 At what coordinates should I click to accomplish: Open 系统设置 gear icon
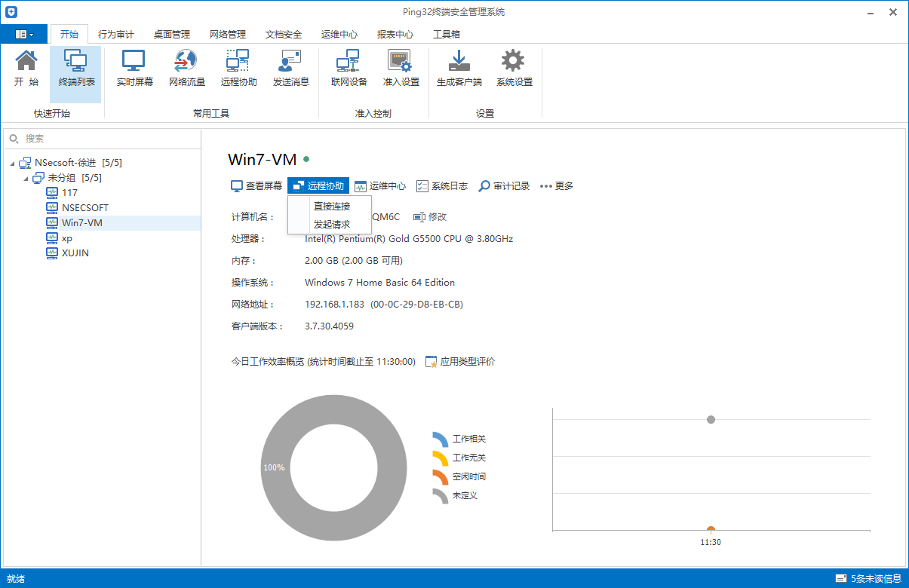(x=514, y=69)
